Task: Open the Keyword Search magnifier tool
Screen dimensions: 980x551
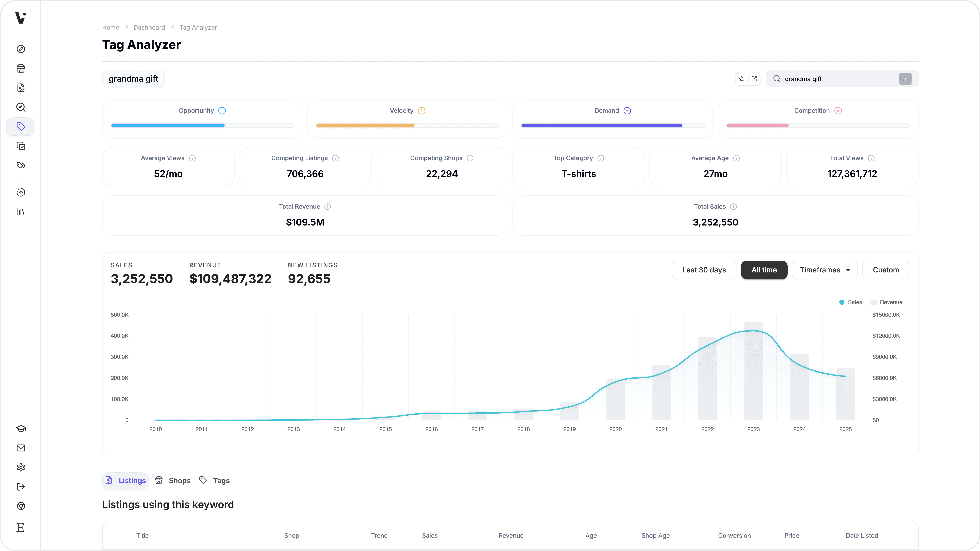Action: point(21,107)
